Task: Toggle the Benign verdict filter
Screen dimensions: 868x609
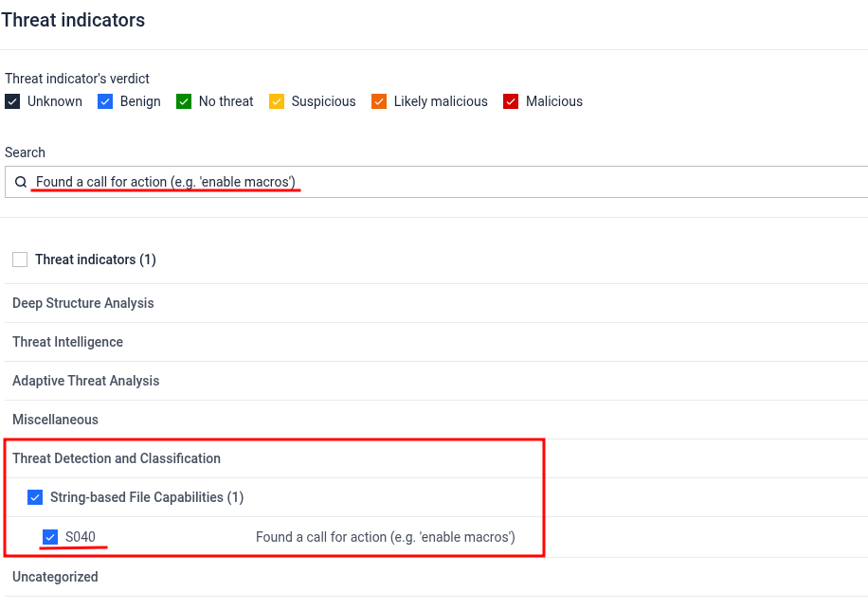Action: pos(105,101)
